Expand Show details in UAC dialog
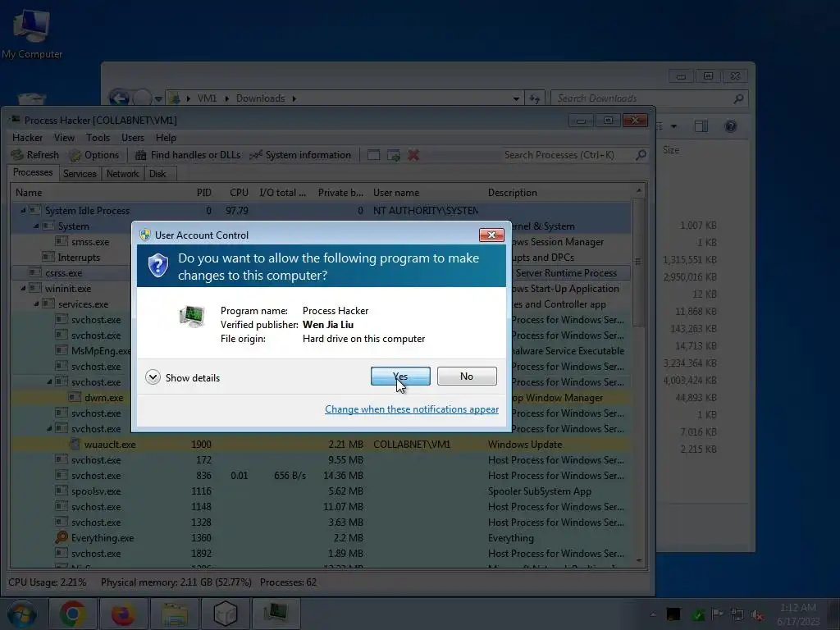 click(183, 377)
